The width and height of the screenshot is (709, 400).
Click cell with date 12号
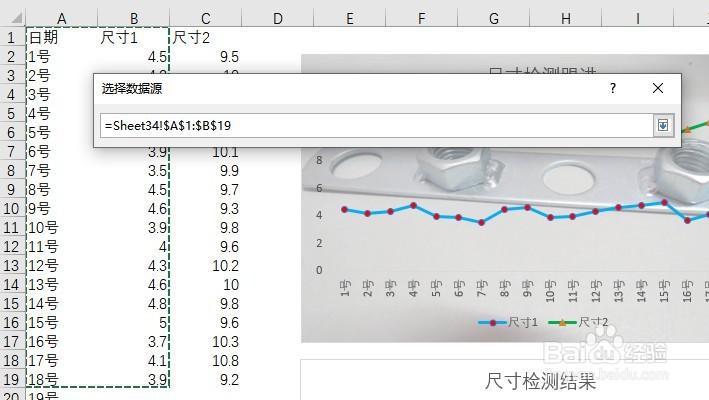tap(62, 265)
